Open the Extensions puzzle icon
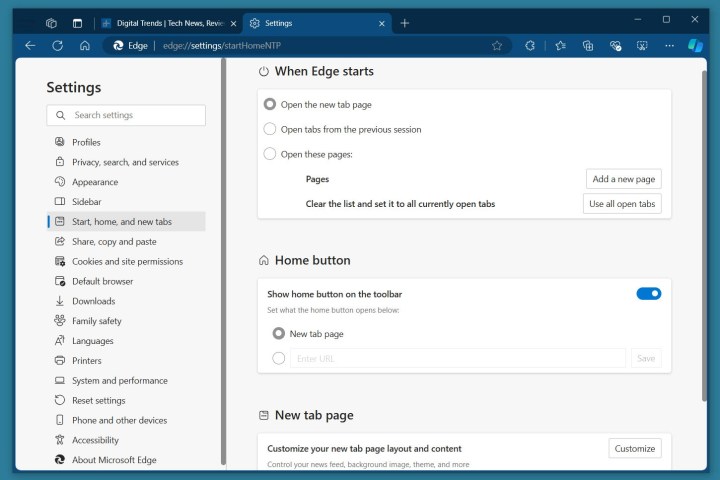The height and width of the screenshot is (480, 720). [x=530, y=45]
